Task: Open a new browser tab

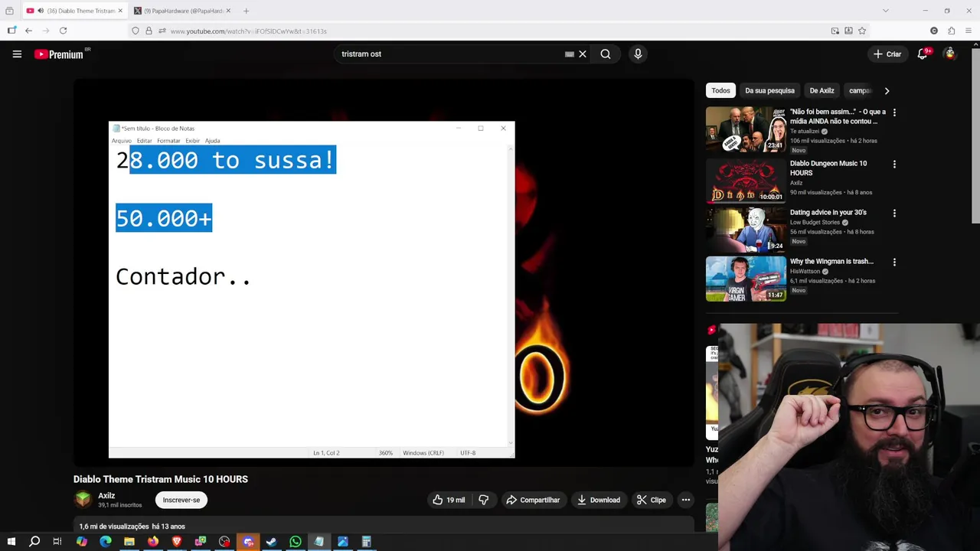Action: pyautogui.click(x=246, y=11)
